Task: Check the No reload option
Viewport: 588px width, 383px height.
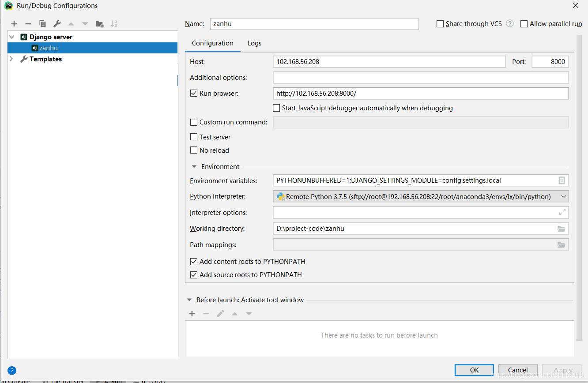Action: coord(193,150)
